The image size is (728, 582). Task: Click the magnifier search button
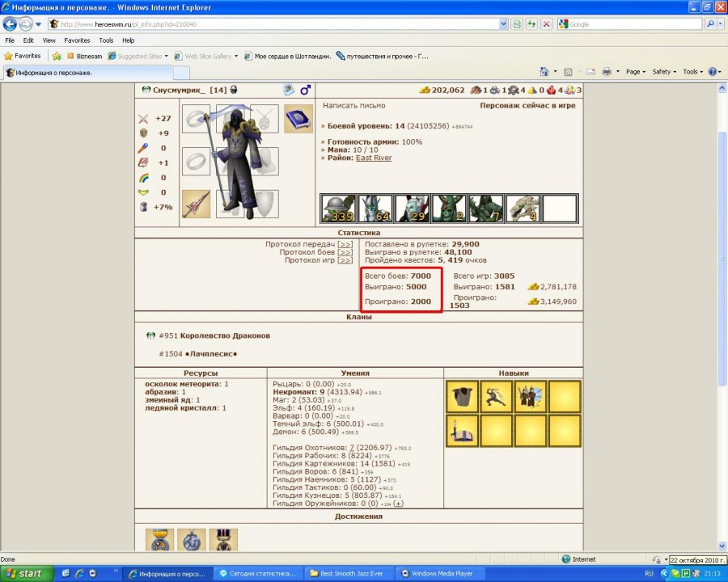(x=710, y=24)
